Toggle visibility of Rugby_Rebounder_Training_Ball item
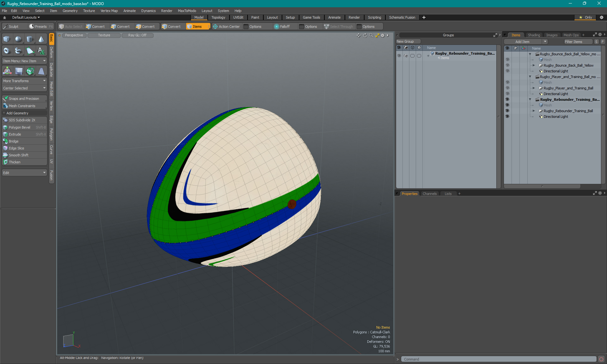 coord(507,111)
